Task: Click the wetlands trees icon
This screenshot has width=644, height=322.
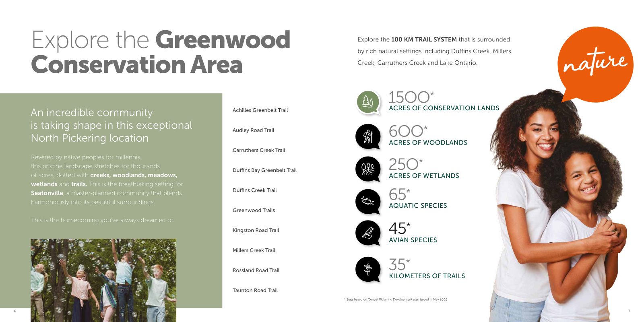Action: click(368, 169)
